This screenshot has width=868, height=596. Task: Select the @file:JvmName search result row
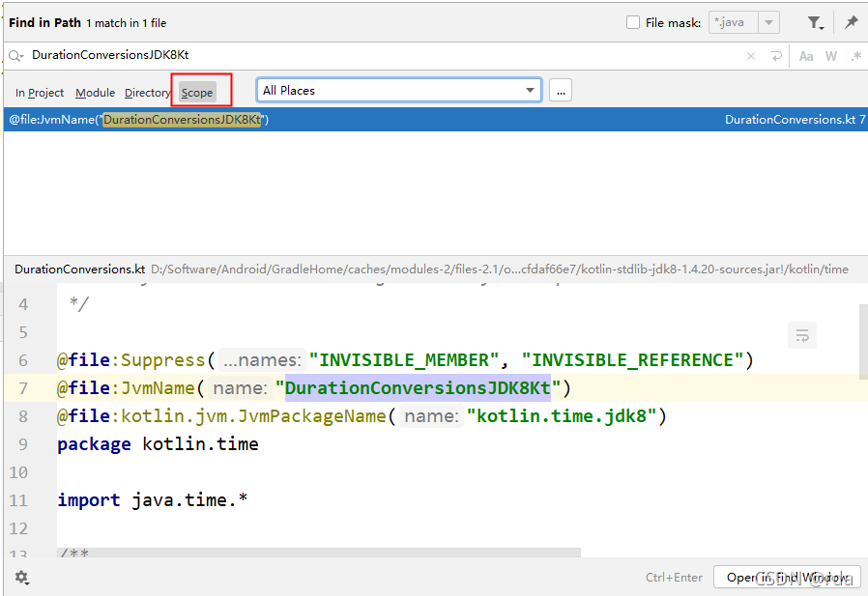coord(435,120)
